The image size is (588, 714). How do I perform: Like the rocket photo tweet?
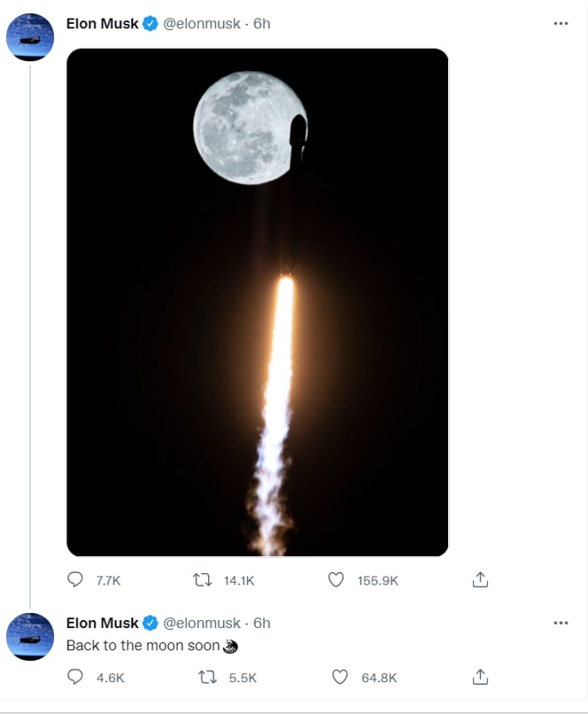click(336, 580)
